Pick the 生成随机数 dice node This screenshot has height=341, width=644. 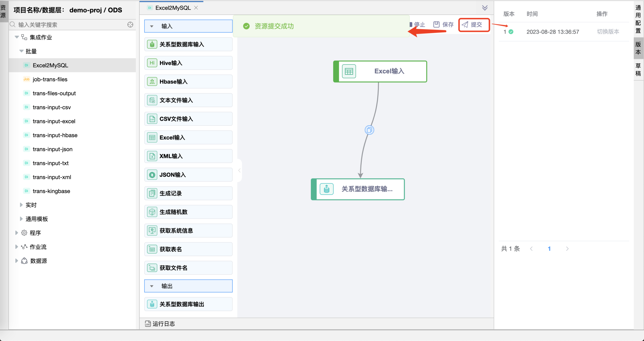[188, 212]
